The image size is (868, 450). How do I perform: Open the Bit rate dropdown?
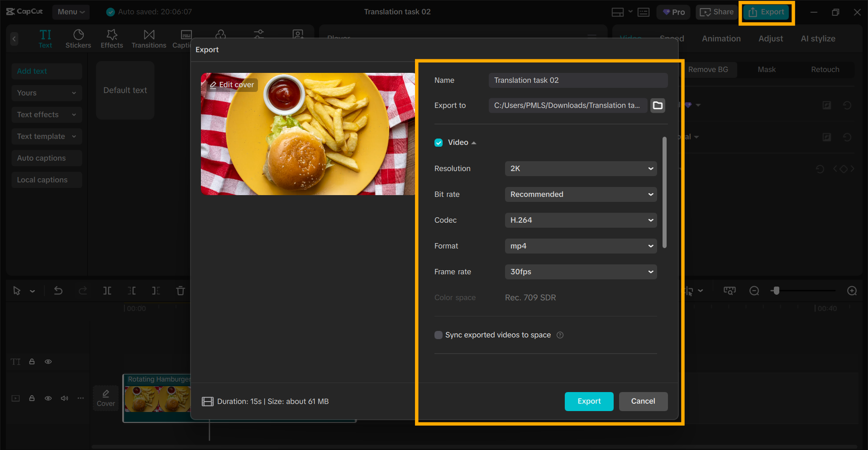tap(581, 194)
